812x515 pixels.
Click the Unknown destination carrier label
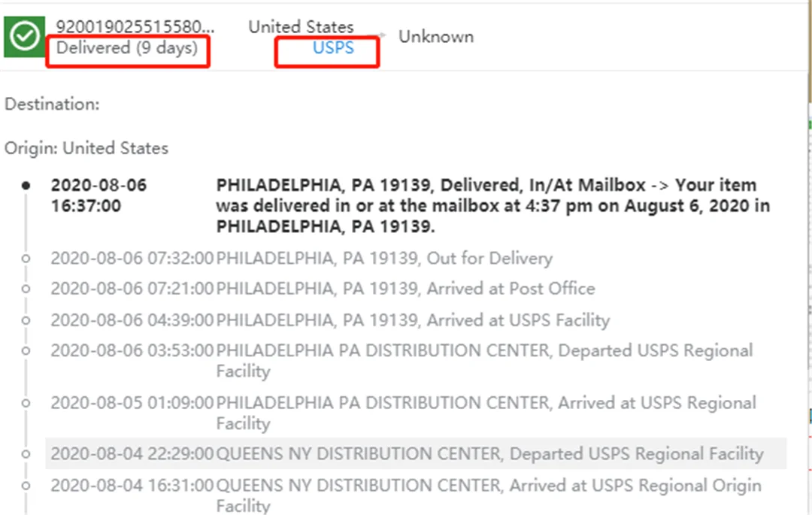click(x=436, y=36)
